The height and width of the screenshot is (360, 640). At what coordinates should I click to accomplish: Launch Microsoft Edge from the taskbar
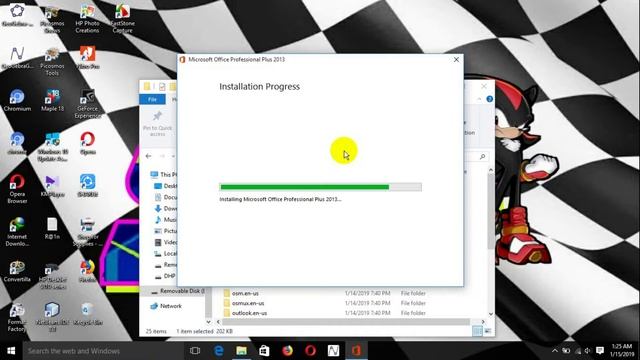pyautogui.click(x=219, y=351)
